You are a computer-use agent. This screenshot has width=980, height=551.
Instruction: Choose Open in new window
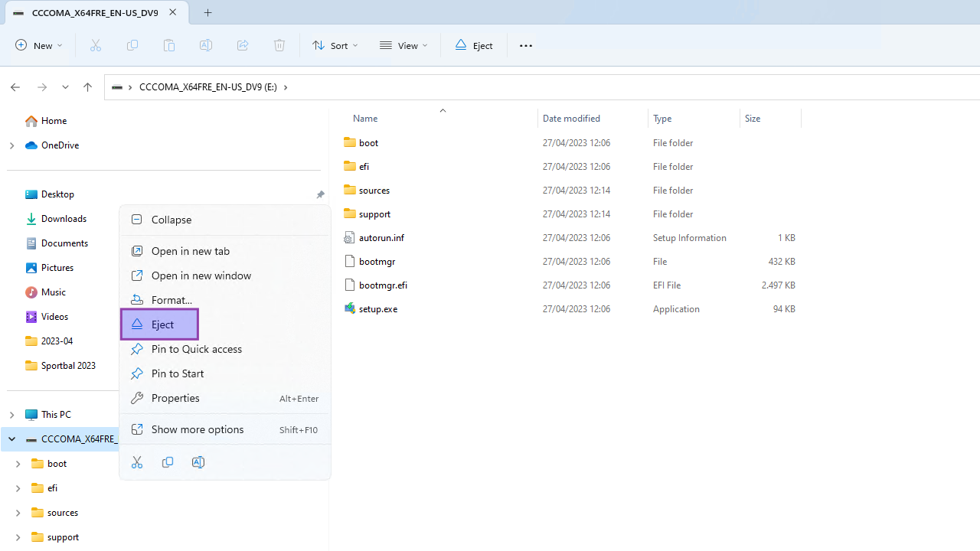224,275
